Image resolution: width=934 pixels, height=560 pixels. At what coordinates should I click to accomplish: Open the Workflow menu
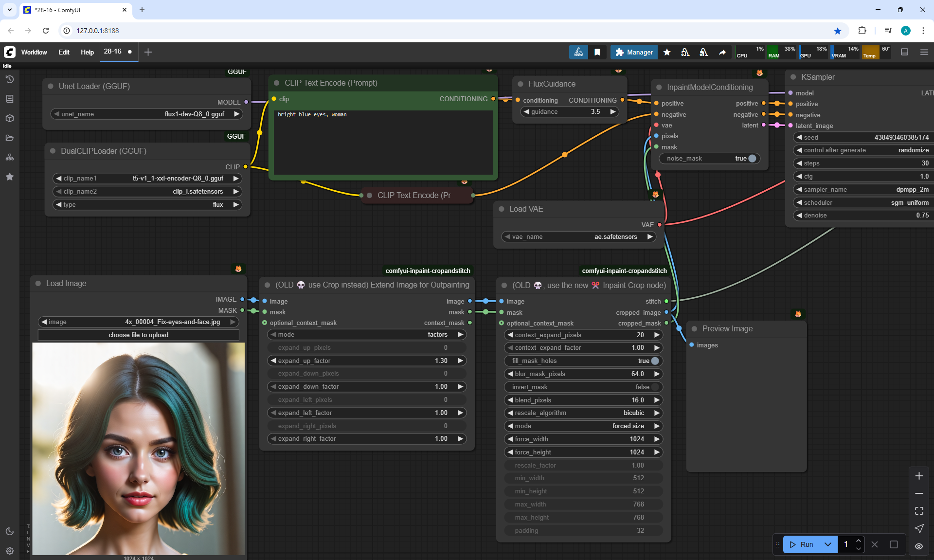pos(34,52)
